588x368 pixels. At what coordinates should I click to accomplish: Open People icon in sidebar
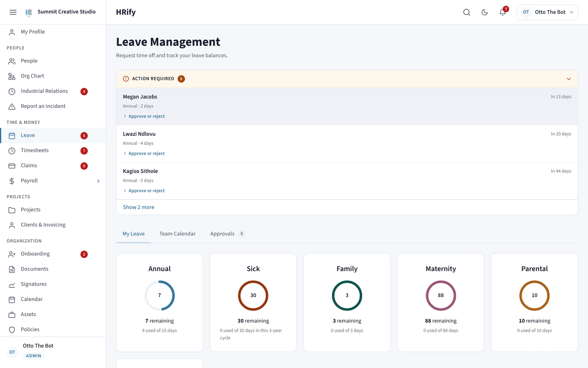point(12,61)
